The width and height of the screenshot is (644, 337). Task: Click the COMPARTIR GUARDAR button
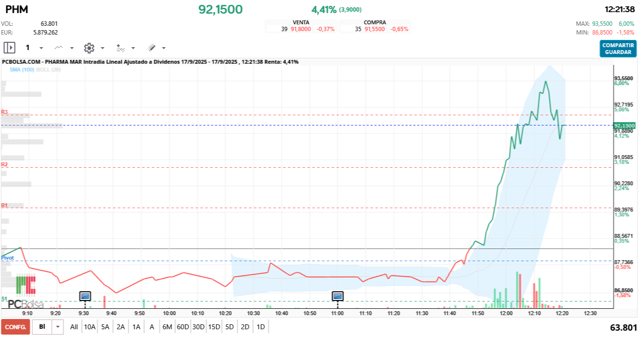click(618, 49)
